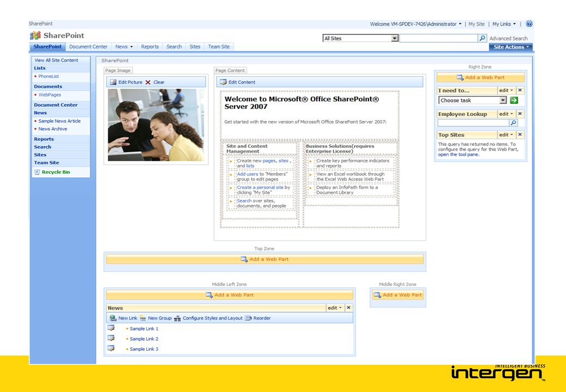566x392 pixels.
Task: Open the Choose task dropdown
Action: pyautogui.click(x=503, y=100)
